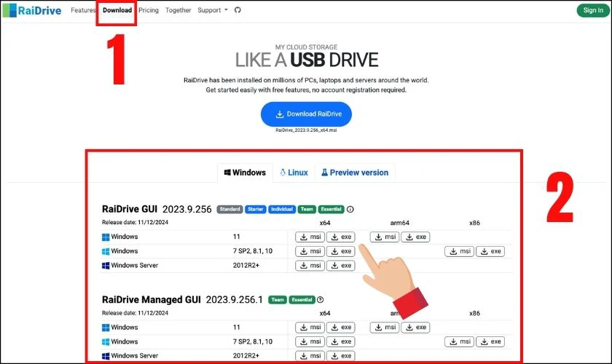Click the blue Download RaiDrive button
Screen dimensions: 612x364
coord(307,114)
